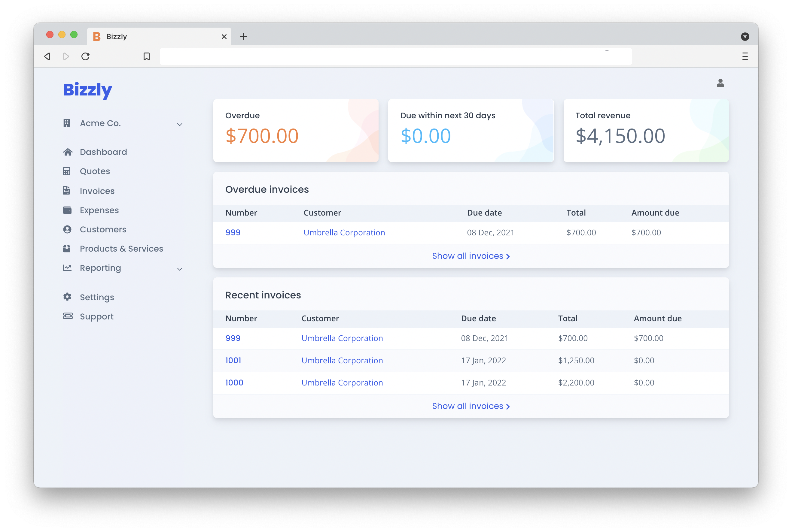Click the Expenses icon in sidebar
Screen dimensions: 792x532
68,210
